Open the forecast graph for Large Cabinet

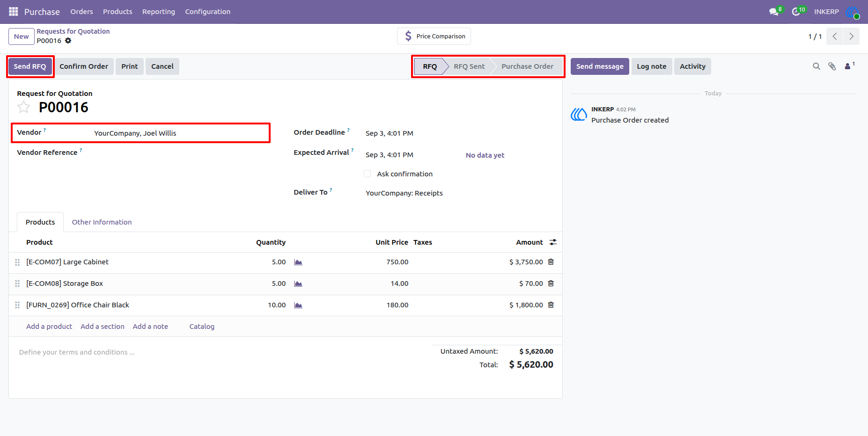[298, 262]
